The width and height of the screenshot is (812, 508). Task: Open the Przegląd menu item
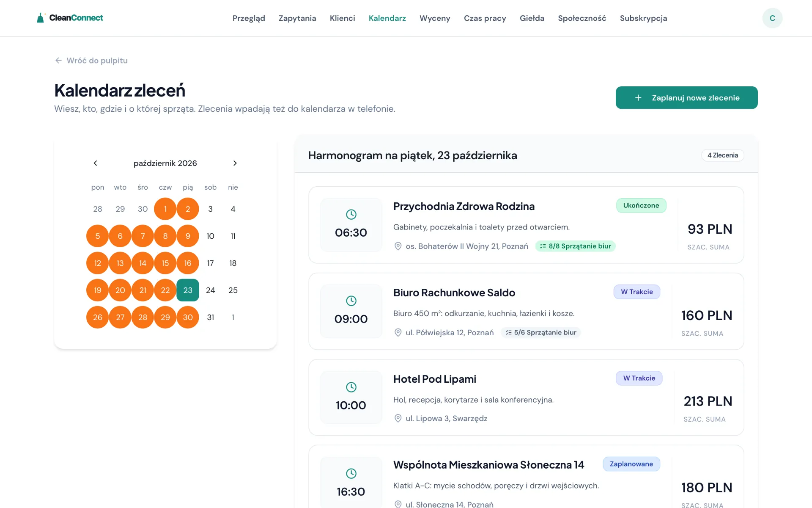pyautogui.click(x=249, y=18)
